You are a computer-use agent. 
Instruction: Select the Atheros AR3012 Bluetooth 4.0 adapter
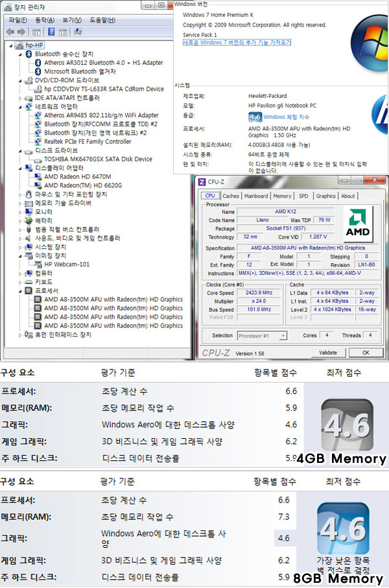click(x=103, y=63)
